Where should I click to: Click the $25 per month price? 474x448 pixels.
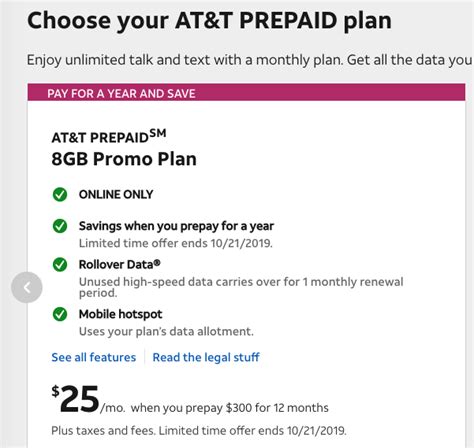[88, 399]
